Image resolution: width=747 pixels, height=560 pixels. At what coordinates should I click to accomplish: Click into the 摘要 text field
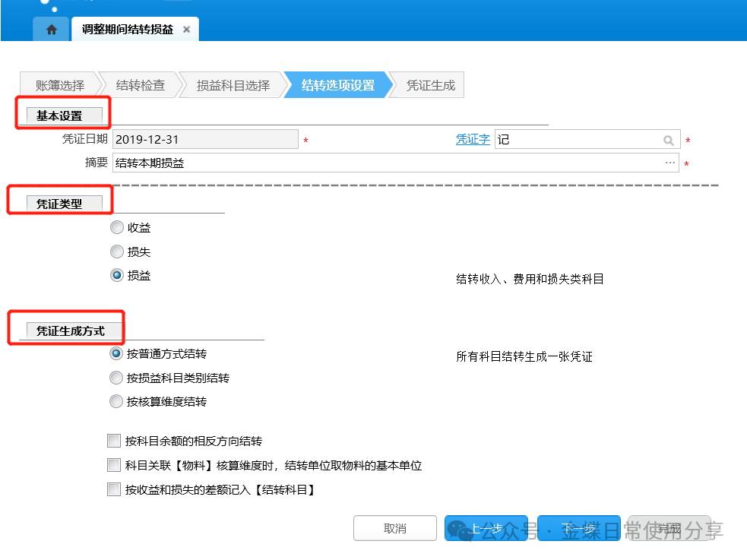pyautogui.click(x=380, y=163)
